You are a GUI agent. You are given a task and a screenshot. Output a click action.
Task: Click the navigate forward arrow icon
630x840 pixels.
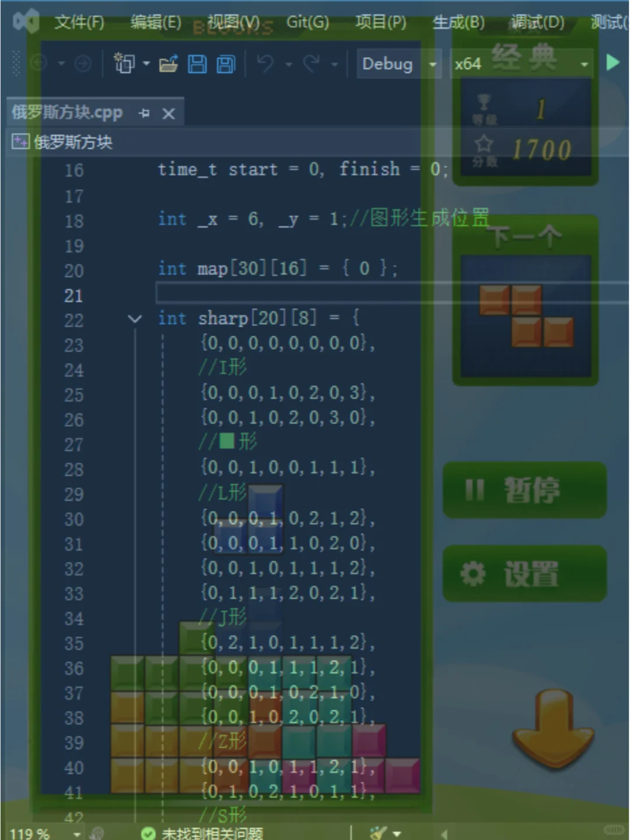(83, 63)
